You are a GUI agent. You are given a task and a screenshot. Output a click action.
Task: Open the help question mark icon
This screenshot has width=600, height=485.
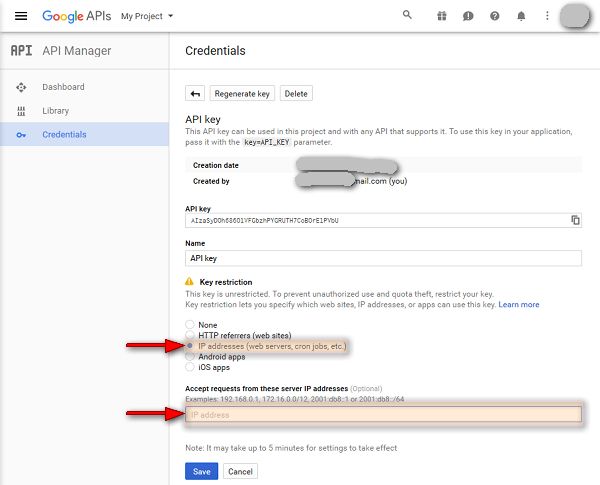tap(494, 16)
